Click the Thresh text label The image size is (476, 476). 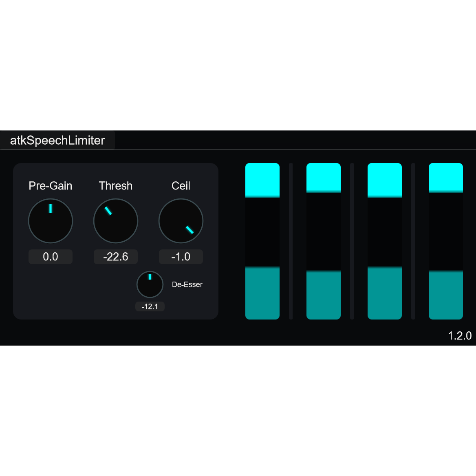[116, 186]
